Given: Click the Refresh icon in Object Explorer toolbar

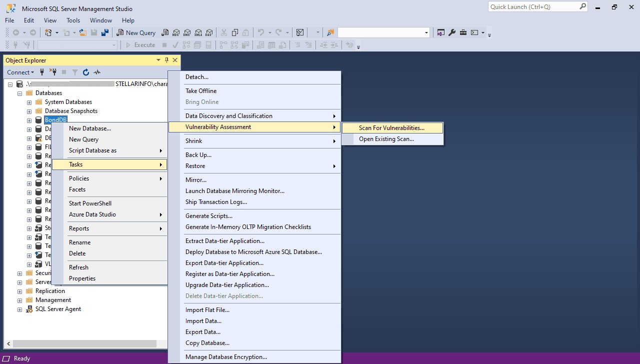Looking at the screenshot, I should [x=86, y=72].
